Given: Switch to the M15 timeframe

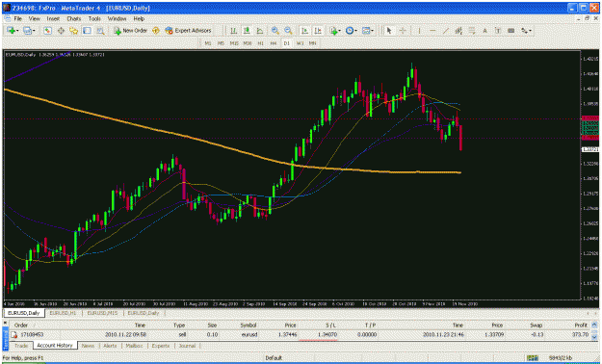Looking at the screenshot, I should pos(234,43).
